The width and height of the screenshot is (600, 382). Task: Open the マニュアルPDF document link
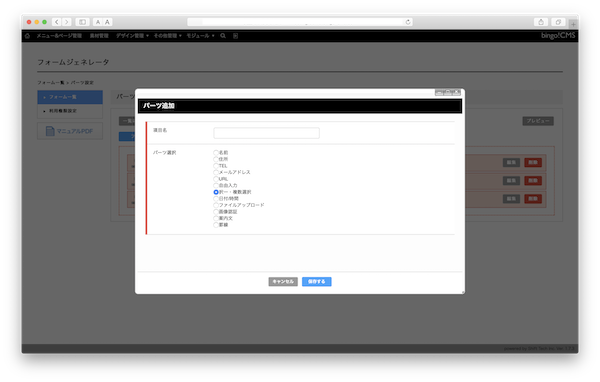[x=70, y=131]
